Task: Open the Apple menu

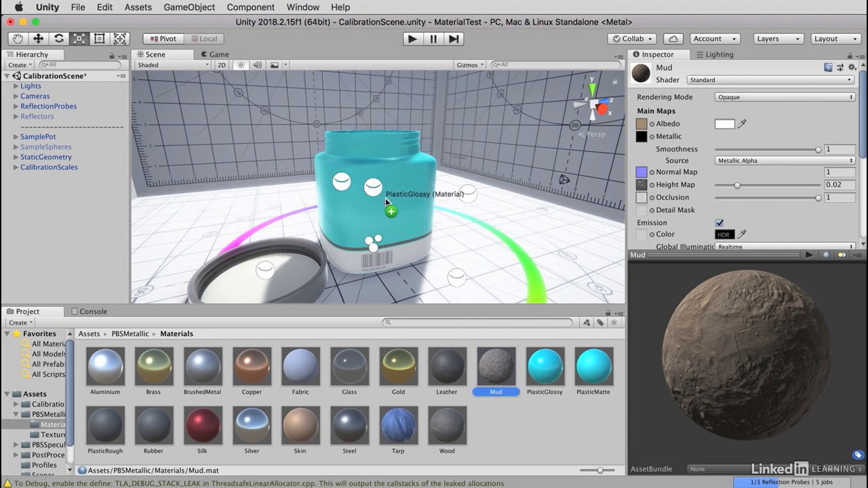Action: tap(18, 7)
